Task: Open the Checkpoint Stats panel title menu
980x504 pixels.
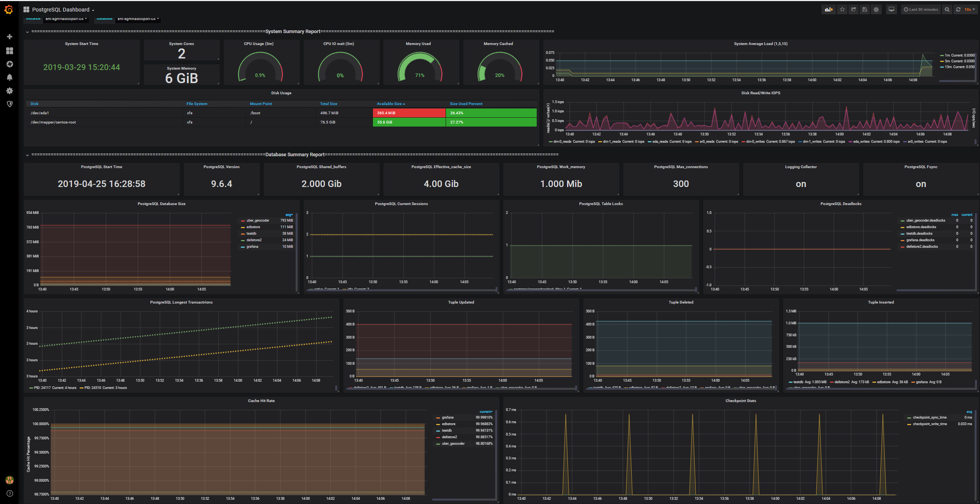Action: pos(740,401)
